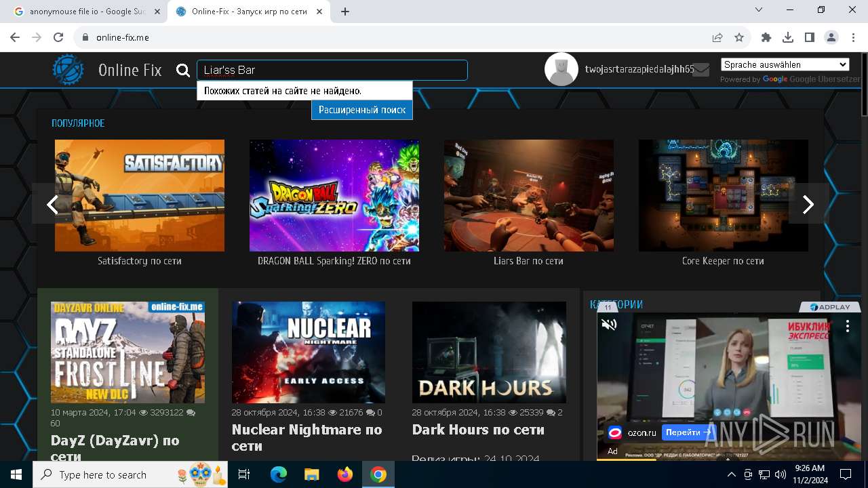Viewport: 868px width, 488px height.
Task: Open Windows Start menu
Action: coord(16,474)
